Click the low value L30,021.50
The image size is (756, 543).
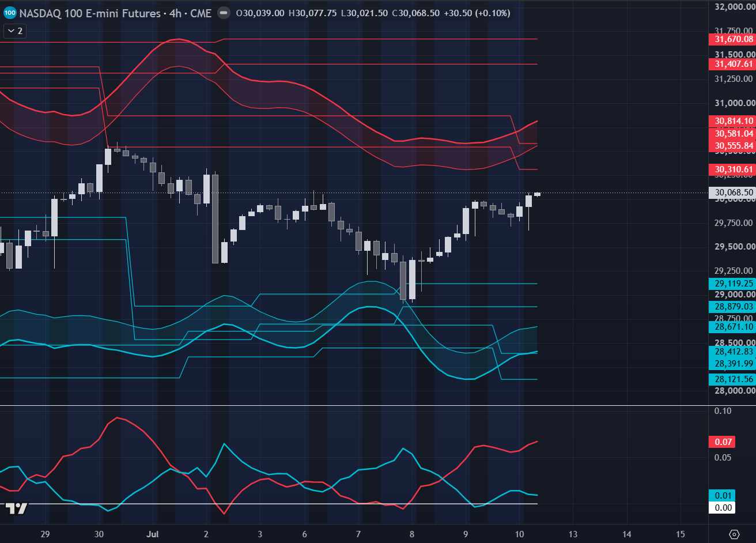[x=364, y=13]
